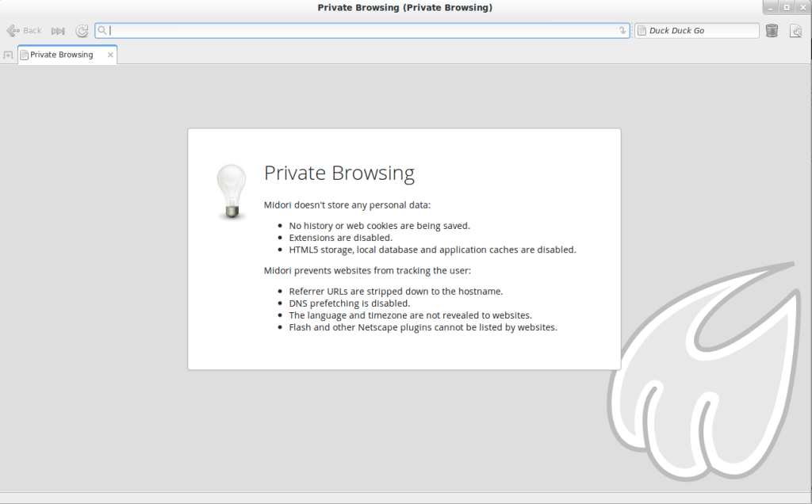Click "Midori doesn't store any personal data:"
The height and width of the screenshot is (504, 812).
pos(347,205)
